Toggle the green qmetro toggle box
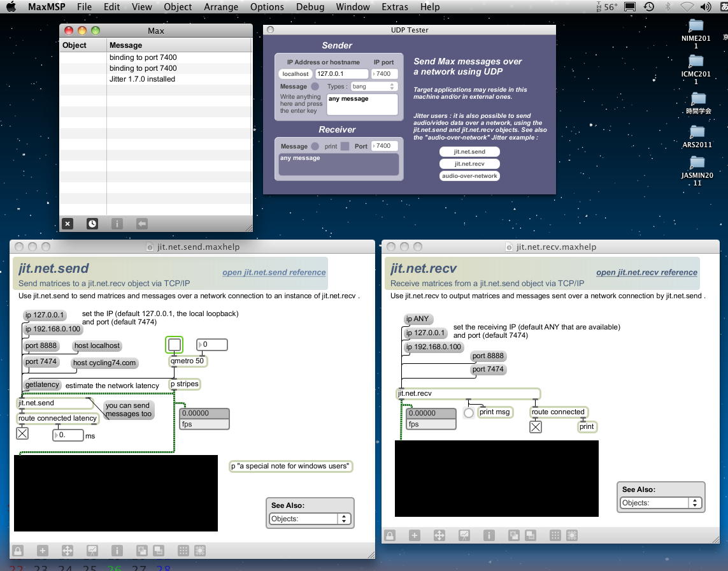The image size is (728, 571). point(174,345)
